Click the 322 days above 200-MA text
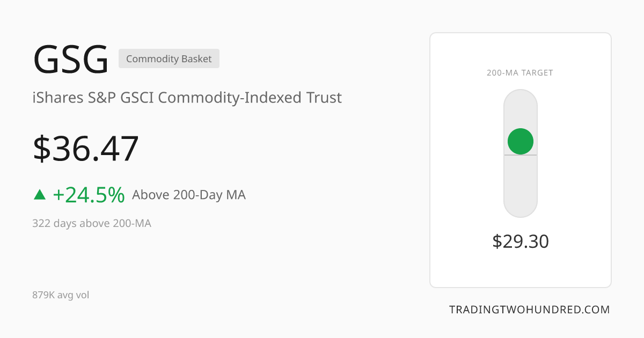The height and width of the screenshot is (338, 644). [x=92, y=223]
